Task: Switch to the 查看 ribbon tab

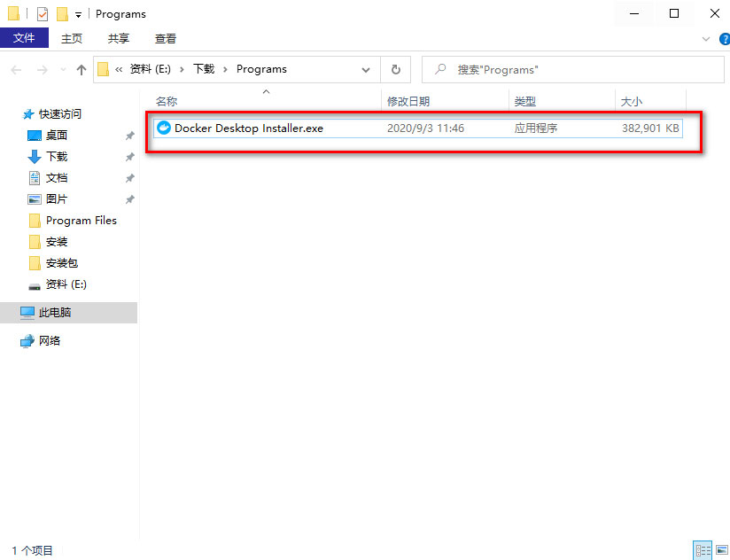Action: (166, 38)
